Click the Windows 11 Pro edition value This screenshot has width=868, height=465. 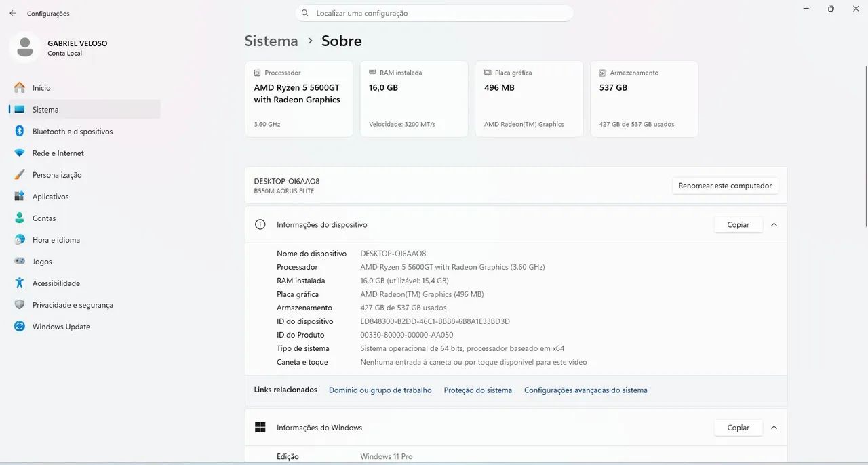387,456
